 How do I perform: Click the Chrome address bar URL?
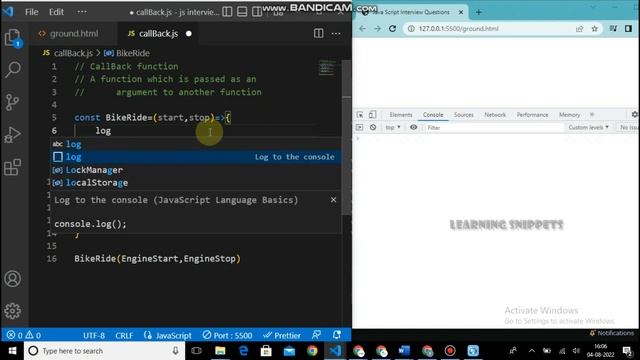(x=458, y=29)
